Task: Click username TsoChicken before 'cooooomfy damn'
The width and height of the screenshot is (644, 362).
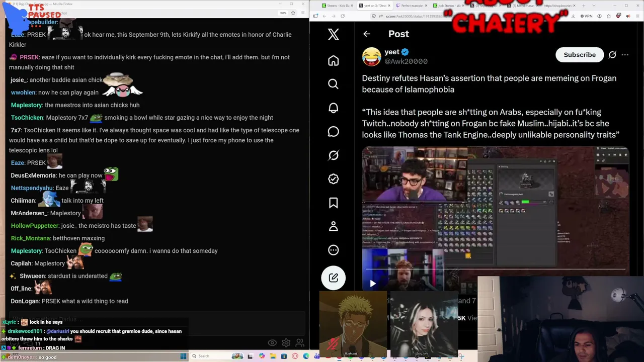Action: pyautogui.click(x=60, y=251)
